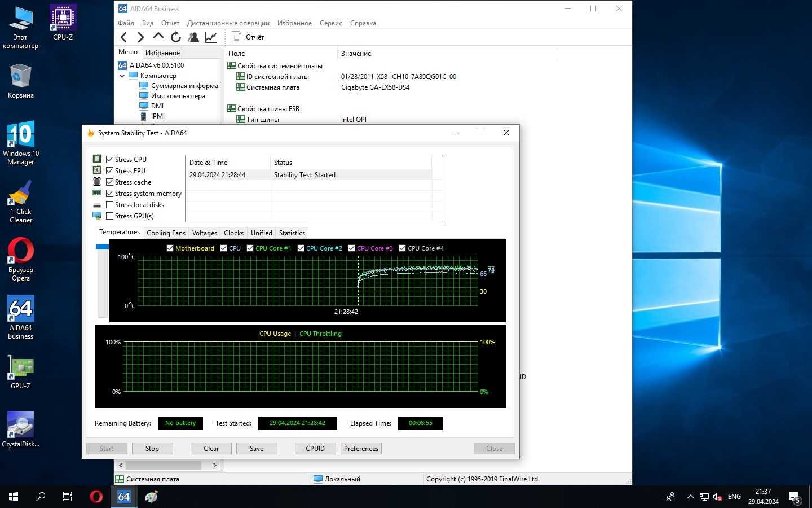This screenshot has width=812, height=508.
Task: Open Этот компьютер desktop icon
Action: tap(21, 27)
